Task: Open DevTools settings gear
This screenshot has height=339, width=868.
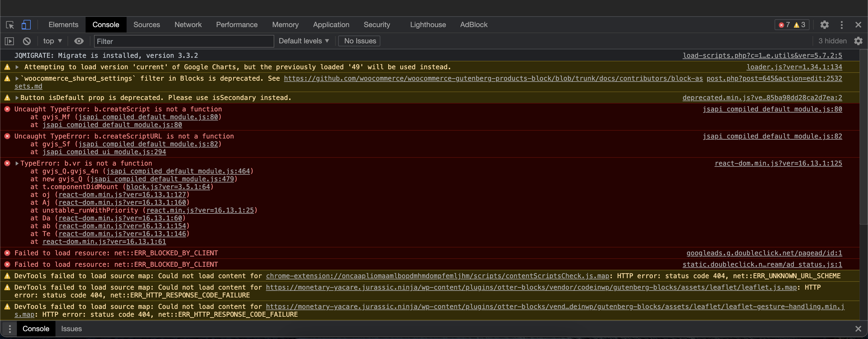Action: [x=824, y=25]
